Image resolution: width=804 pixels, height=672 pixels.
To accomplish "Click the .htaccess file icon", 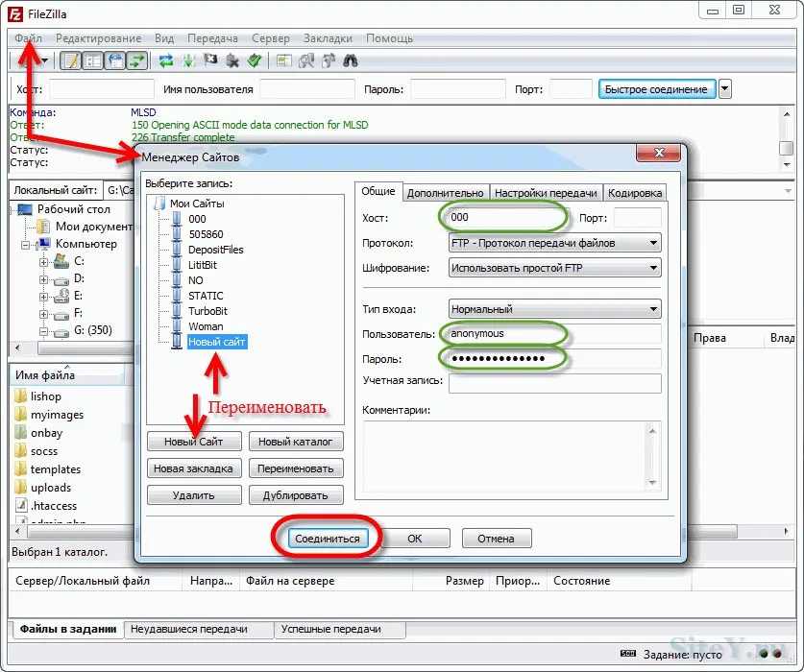I will [x=21, y=505].
